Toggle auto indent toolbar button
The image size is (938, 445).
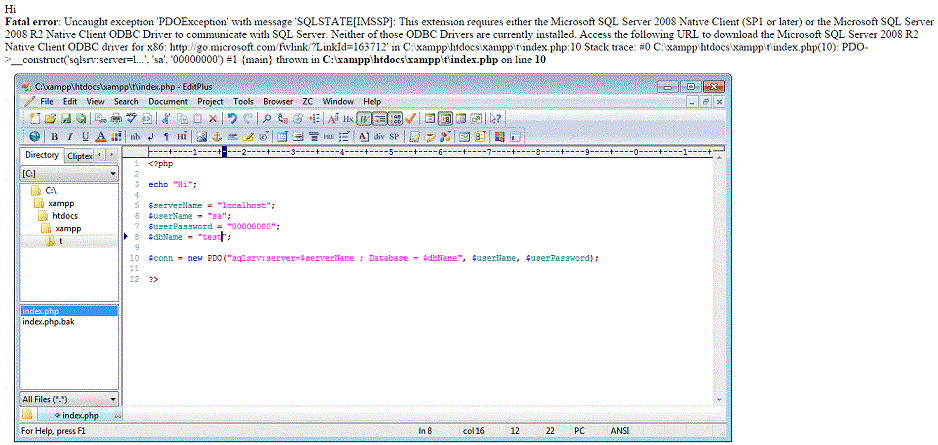pyautogui.click(x=380, y=118)
